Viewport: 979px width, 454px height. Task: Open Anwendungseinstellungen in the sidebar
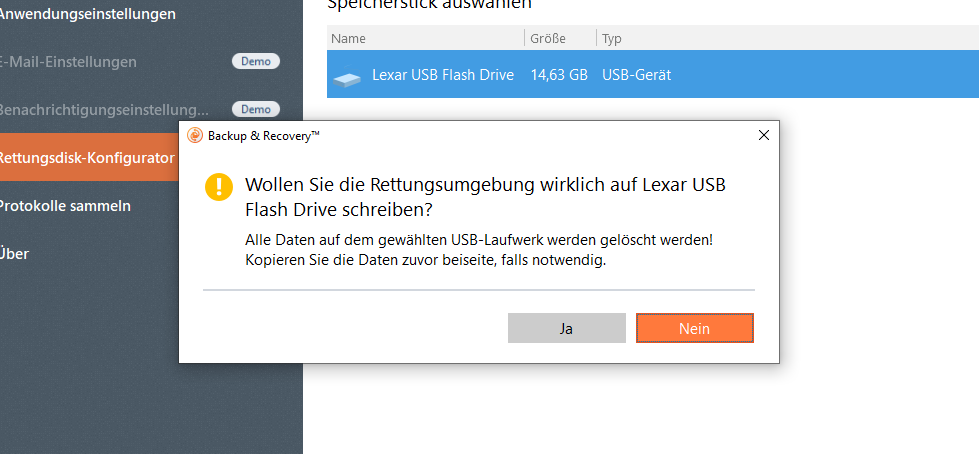[87, 14]
